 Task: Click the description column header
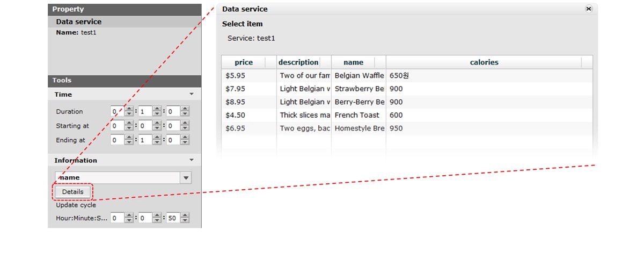[298, 62]
